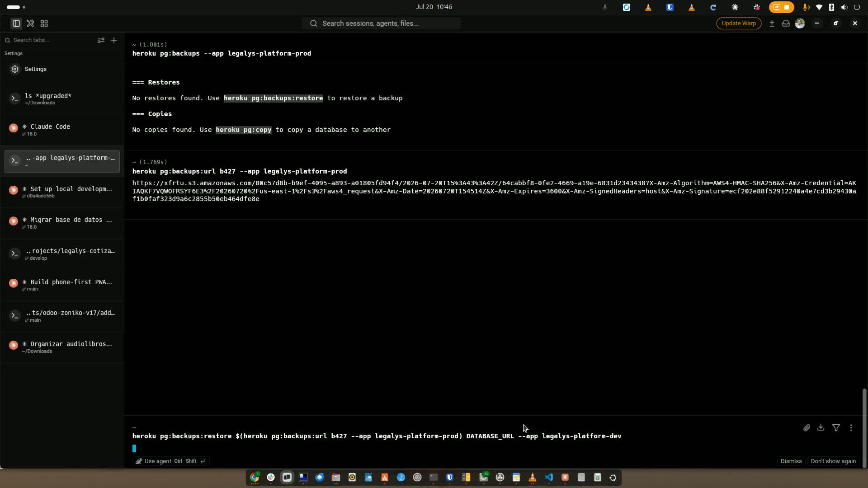
Task: Open the Settings gear in sidebar
Action: tap(15, 69)
